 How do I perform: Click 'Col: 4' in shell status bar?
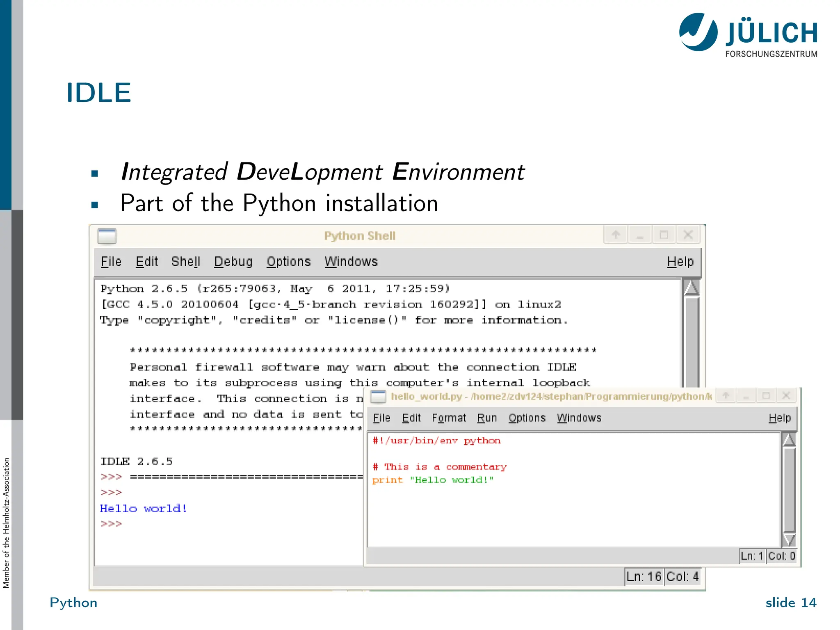tap(682, 577)
